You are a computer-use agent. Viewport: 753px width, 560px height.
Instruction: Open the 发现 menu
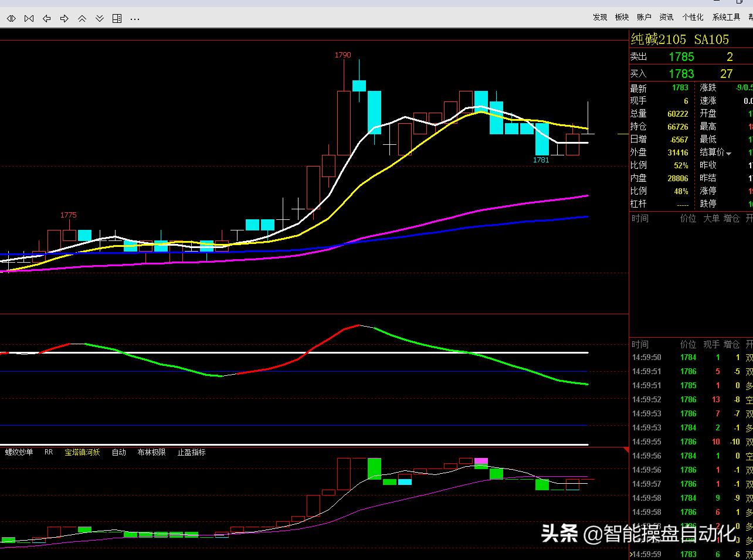point(600,17)
